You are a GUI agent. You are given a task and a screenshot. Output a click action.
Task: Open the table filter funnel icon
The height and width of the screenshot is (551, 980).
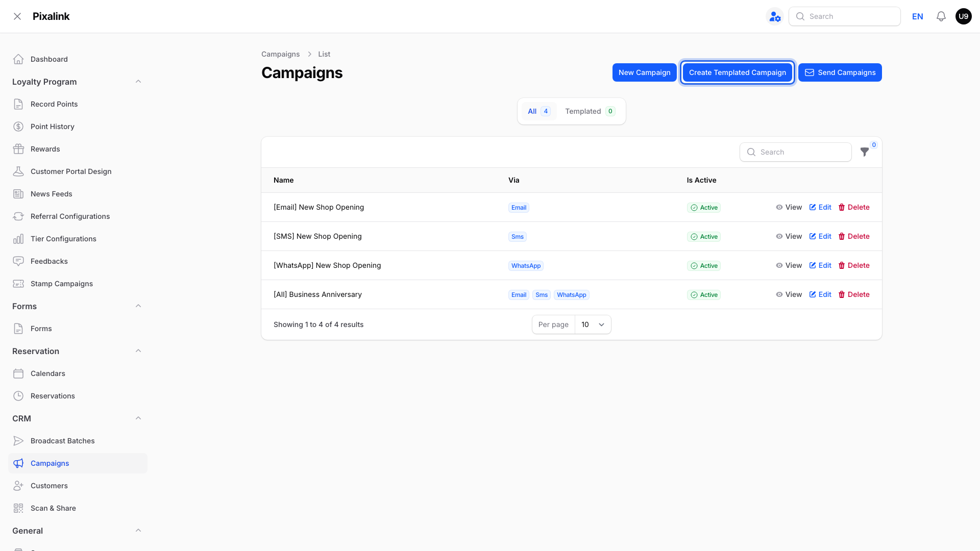[x=864, y=152]
